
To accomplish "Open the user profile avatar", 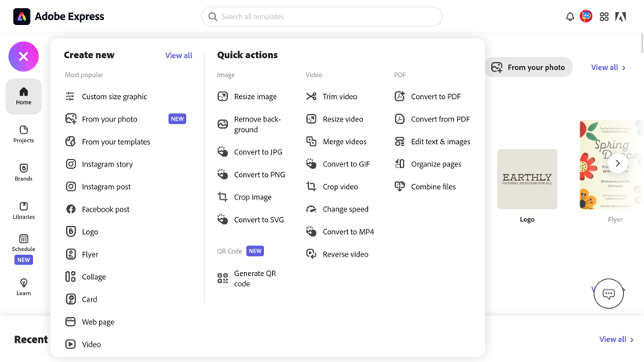I will 586,16.
